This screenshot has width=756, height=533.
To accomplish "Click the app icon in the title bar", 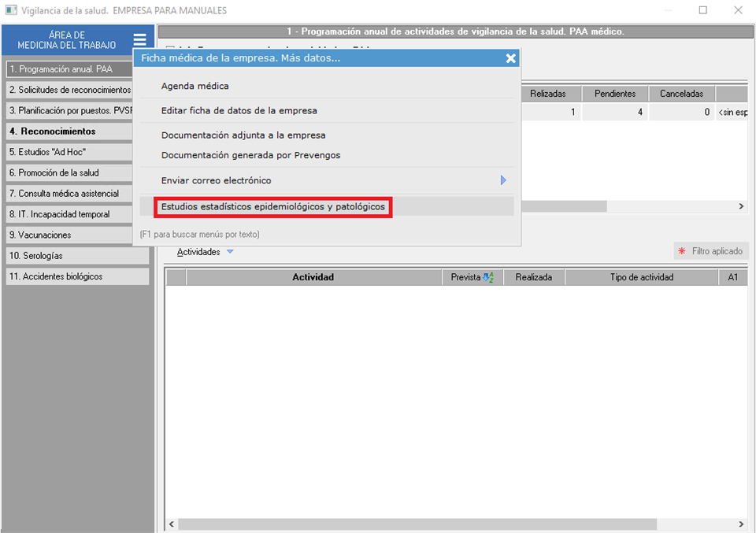I will click(11, 10).
